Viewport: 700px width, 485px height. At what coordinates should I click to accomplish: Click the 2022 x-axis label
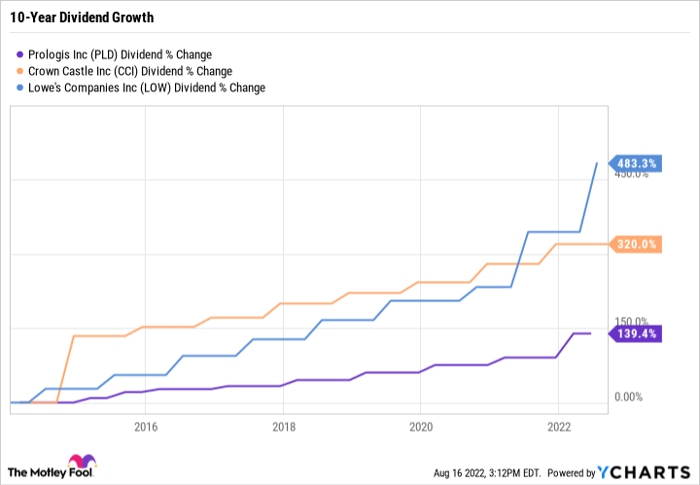tap(558, 425)
